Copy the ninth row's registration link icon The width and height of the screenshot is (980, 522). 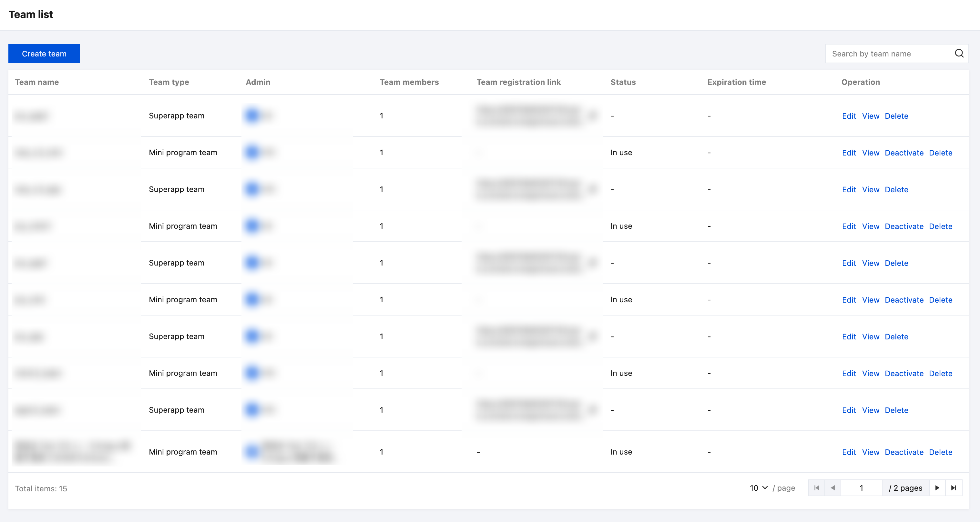point(592,410)
